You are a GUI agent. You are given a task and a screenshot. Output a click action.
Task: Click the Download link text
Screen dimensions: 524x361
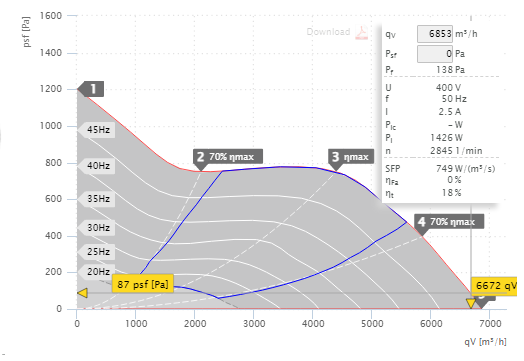(329, 32)
